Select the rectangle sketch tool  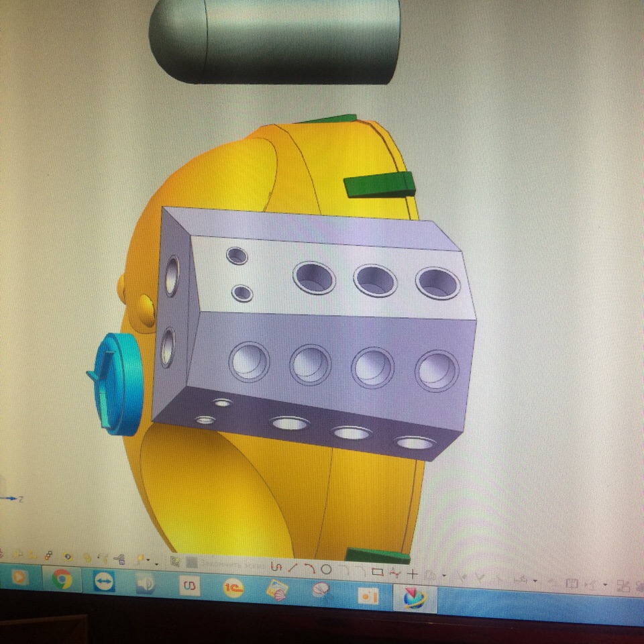[377, 572]
